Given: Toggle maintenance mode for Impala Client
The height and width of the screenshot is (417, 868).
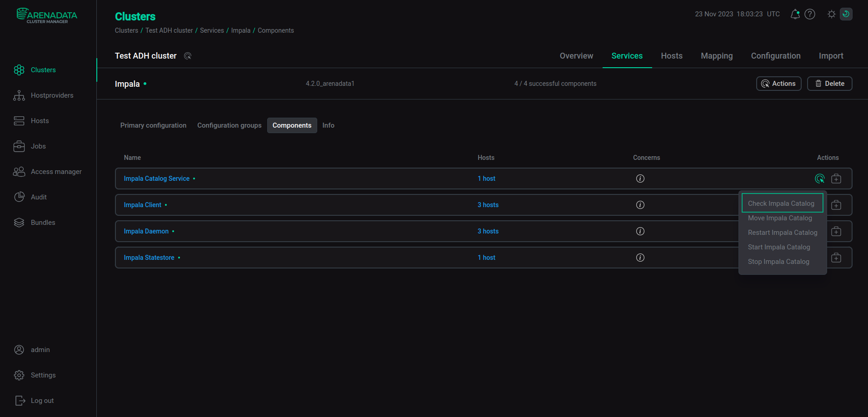Looking at the screenshot, I should (836, 205).
